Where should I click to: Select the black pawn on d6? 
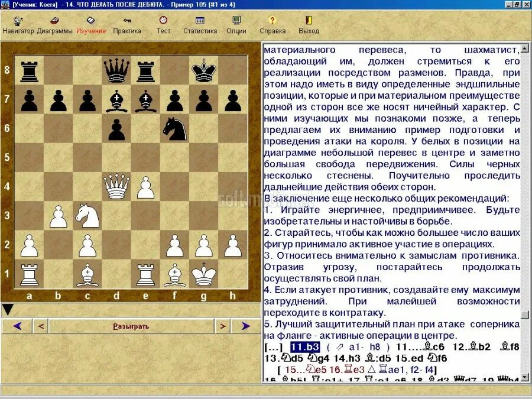pos(116,129)
